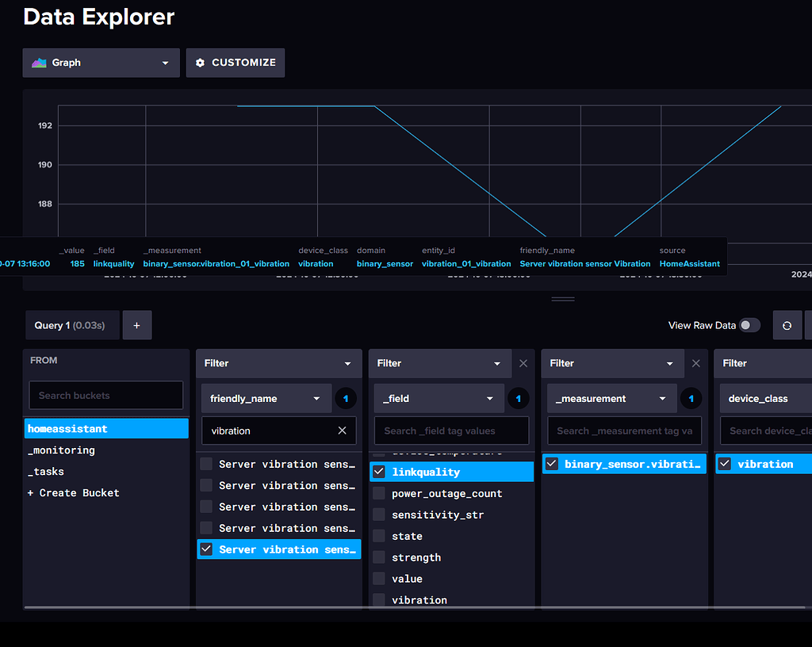
Task: Remove the _measurement filter column via its X
Action: (695, 363)
